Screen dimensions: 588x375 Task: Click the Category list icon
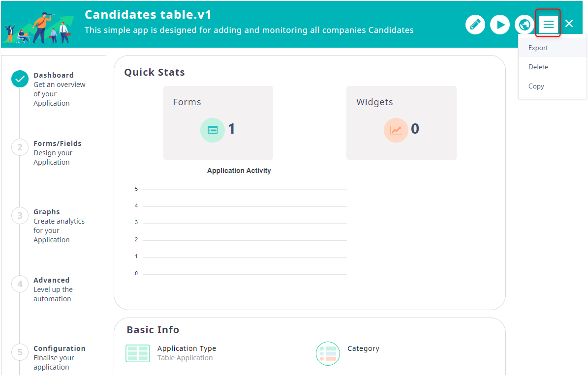point(328,353)
